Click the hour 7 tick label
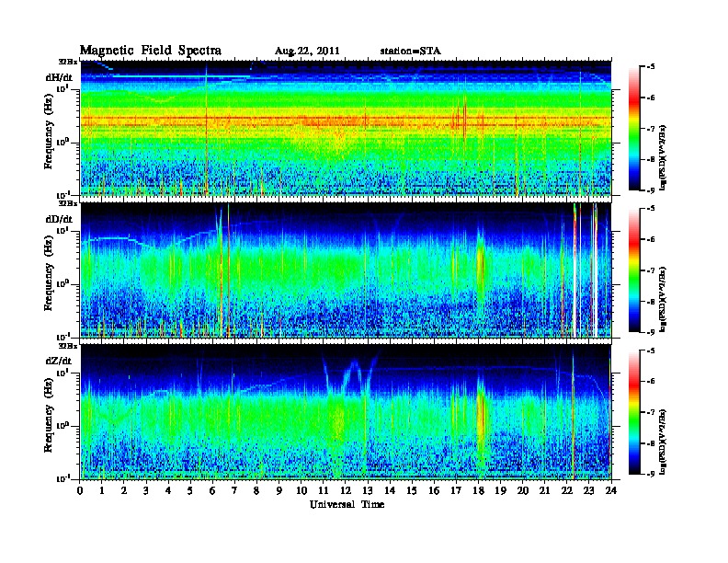Image resolution: width=728 pixels, height=563 pixels. 234,490
